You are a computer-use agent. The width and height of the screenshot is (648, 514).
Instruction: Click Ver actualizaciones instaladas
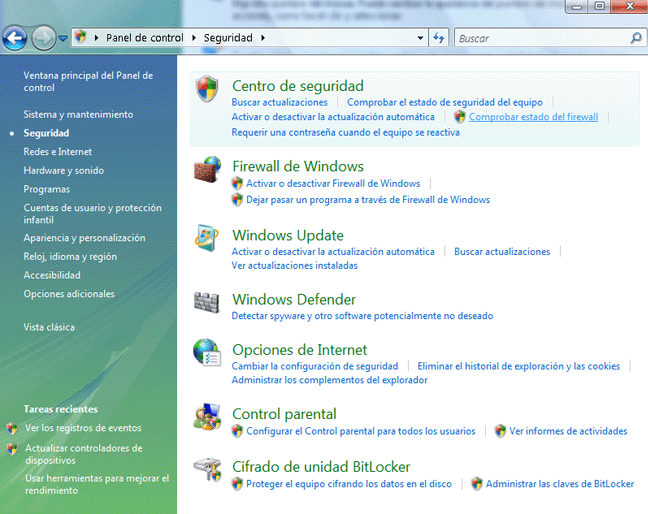295,265
